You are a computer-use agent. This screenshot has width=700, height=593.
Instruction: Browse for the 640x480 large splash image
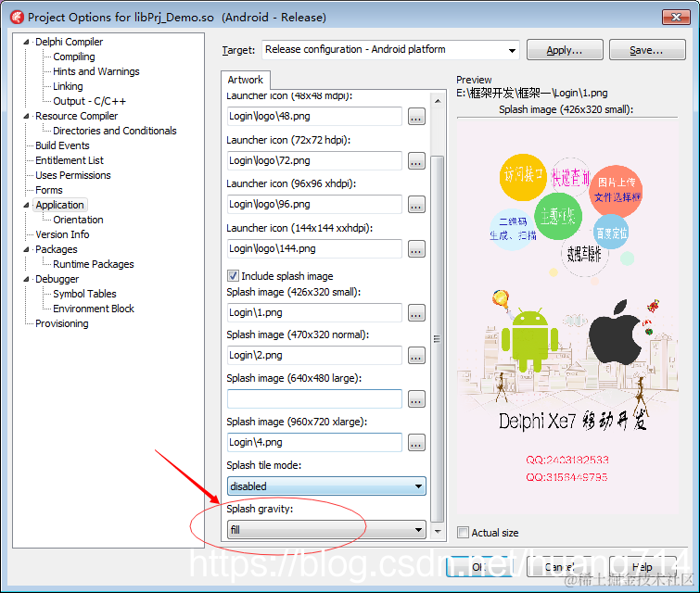(x=416, y=399)
